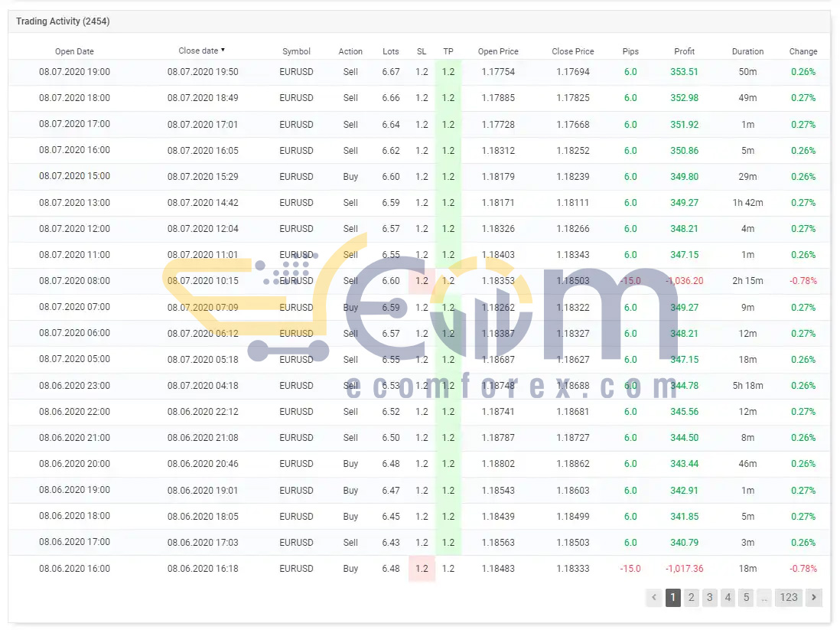840x630 pixels.
Task: Click profit value 345.56
Action: (684, 412)
